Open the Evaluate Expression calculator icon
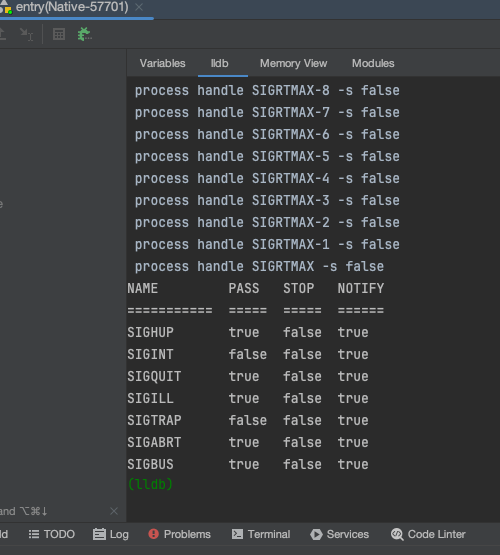 (59, 34)
